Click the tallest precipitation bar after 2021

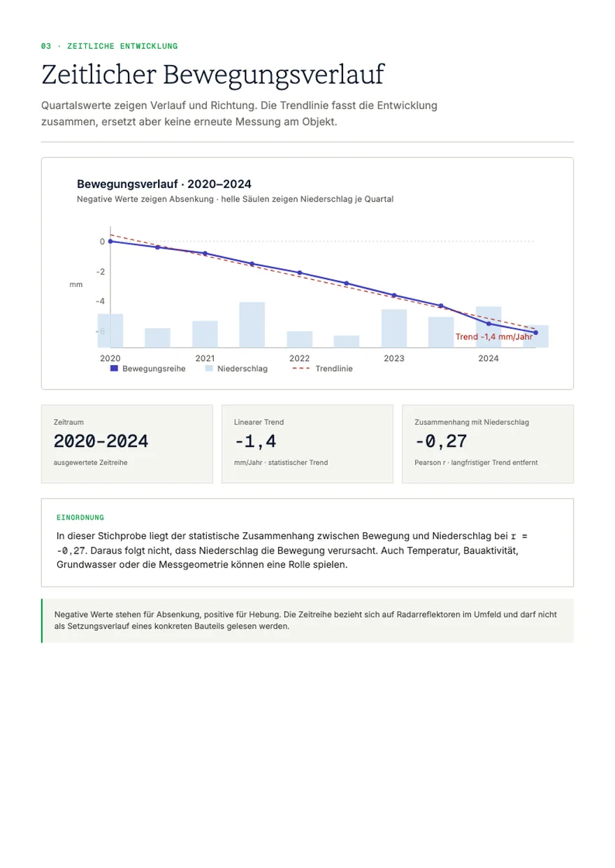point(252,325)
